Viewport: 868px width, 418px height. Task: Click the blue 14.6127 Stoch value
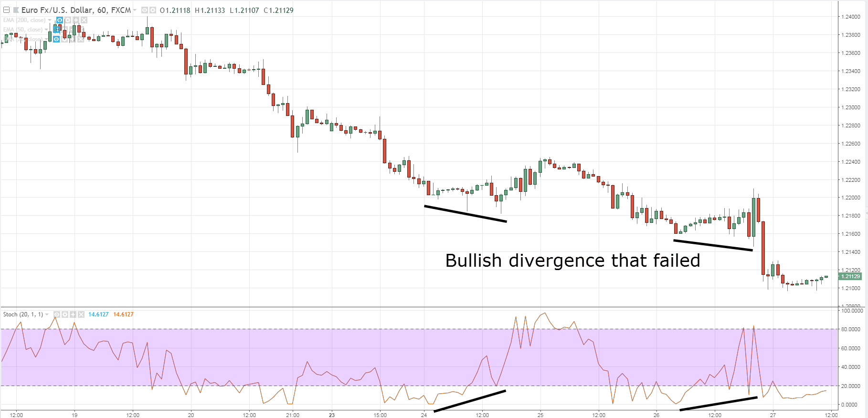98,314
